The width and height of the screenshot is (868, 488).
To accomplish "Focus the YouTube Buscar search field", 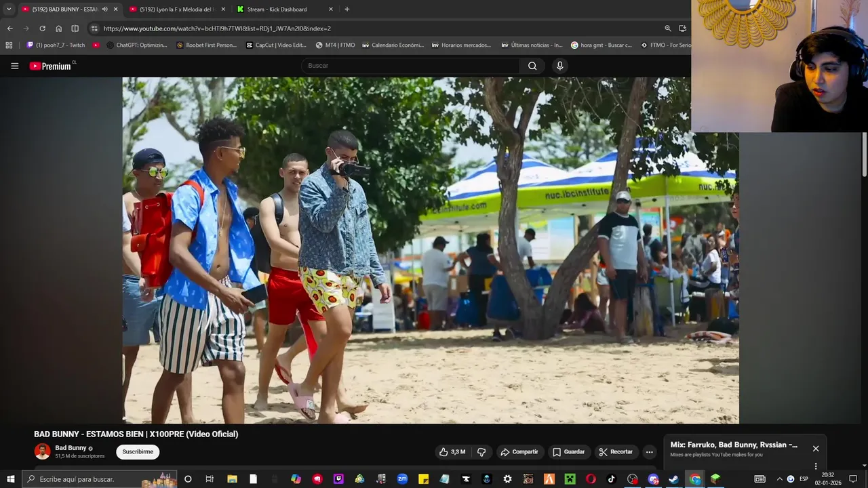I will click(410, 66).
